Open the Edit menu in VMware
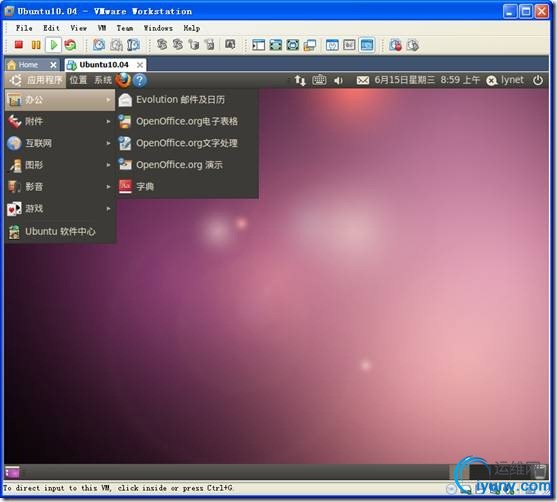The width and height of the screenshot is (557, 502). pos(51,28)
